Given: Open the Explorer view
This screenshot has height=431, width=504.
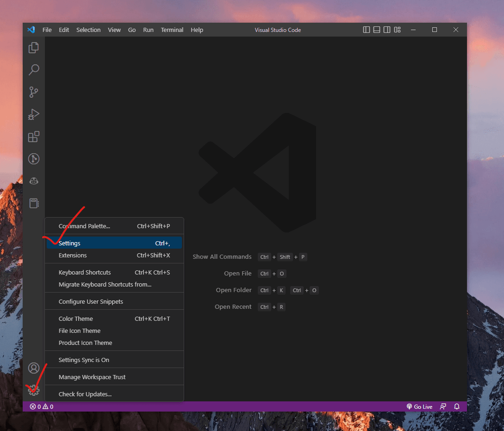Looking at the screenshot, I should (x=34, y=48).
